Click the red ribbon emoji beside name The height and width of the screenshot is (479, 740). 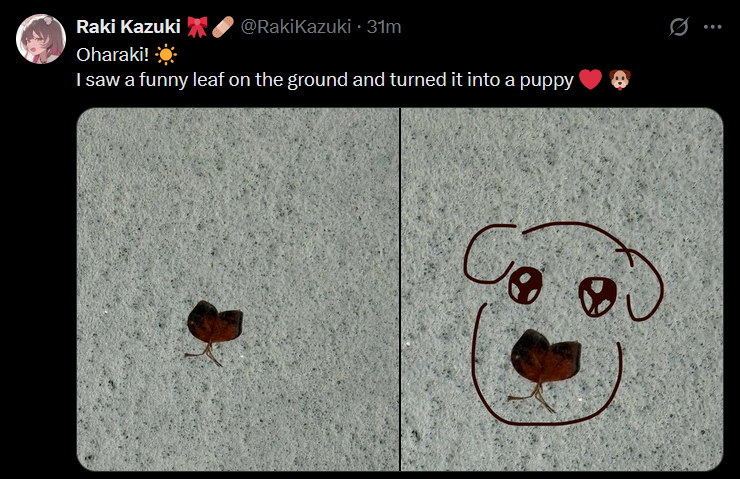coord(197,27)
